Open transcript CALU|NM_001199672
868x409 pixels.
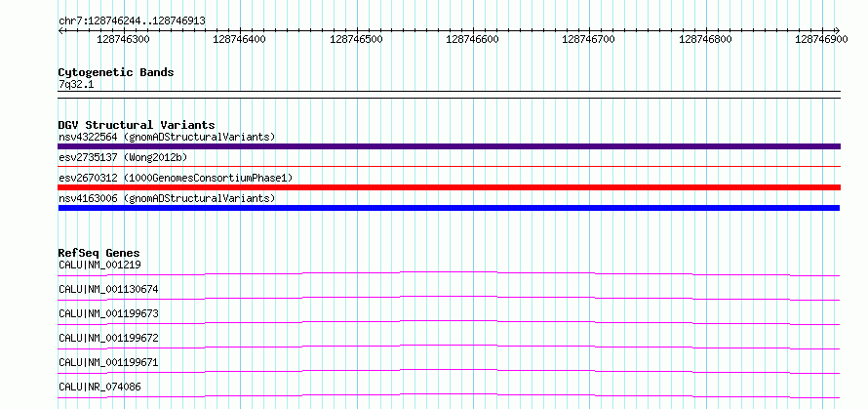tap(108, 338)
